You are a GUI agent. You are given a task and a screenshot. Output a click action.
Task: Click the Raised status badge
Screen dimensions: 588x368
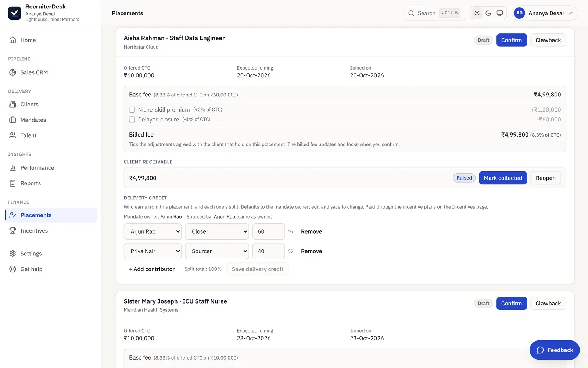[x=464, y=178]
